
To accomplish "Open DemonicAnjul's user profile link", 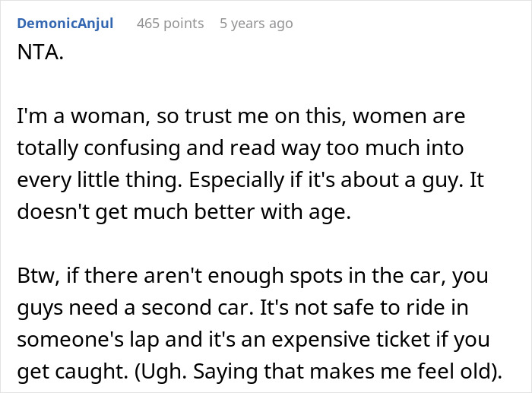I will click(65, 24).
